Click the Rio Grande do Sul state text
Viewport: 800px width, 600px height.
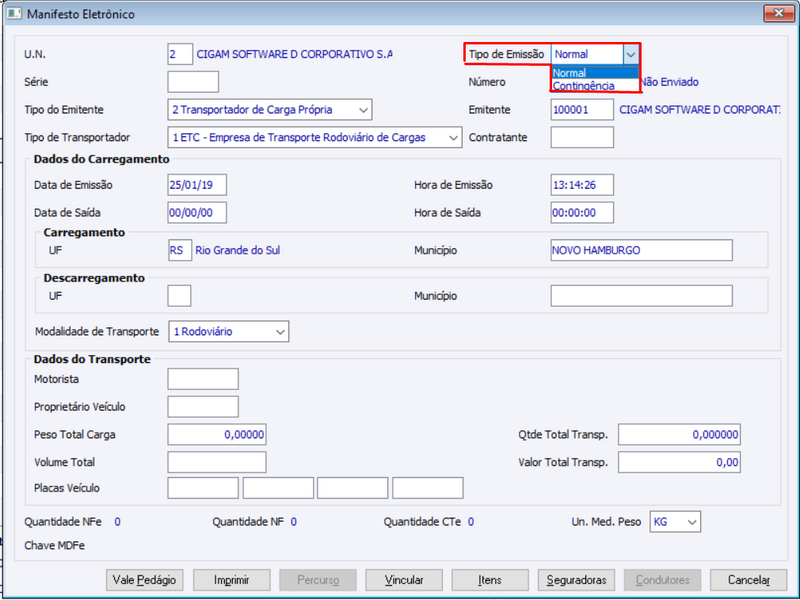(x=238, y=250)
